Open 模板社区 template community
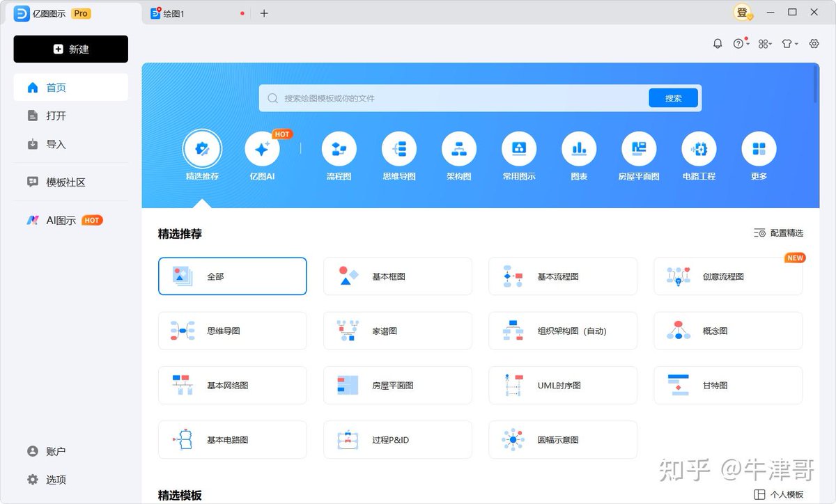Image resolution: width=836 pixels, height=504 pixels. click(x=71, y=182)
